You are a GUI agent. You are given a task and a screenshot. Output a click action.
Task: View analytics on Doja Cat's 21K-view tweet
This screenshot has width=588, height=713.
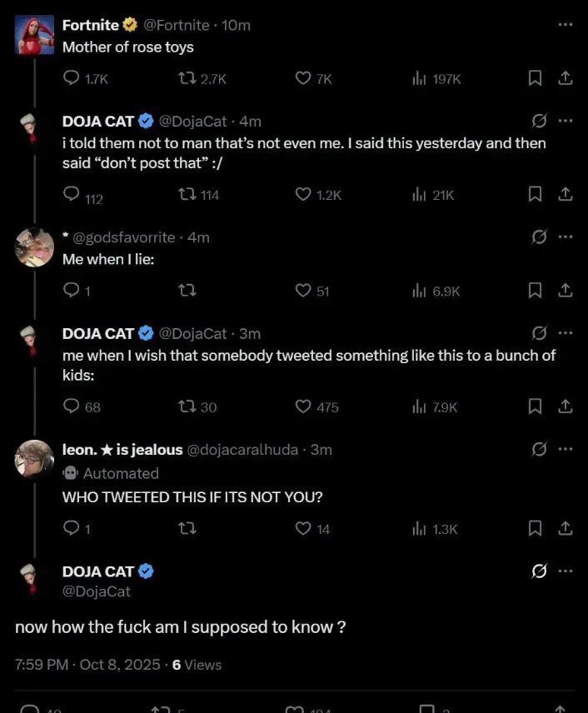click(419, 194)
